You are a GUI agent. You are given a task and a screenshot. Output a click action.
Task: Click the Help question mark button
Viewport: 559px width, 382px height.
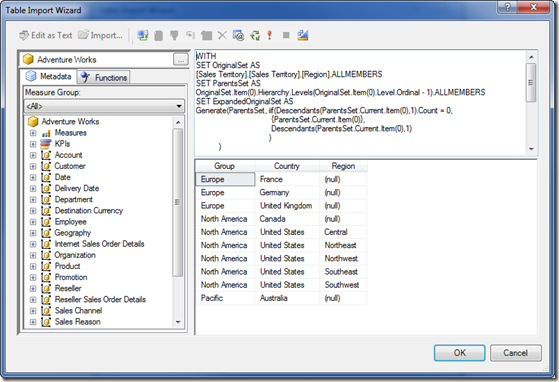[x=508, y=7]
